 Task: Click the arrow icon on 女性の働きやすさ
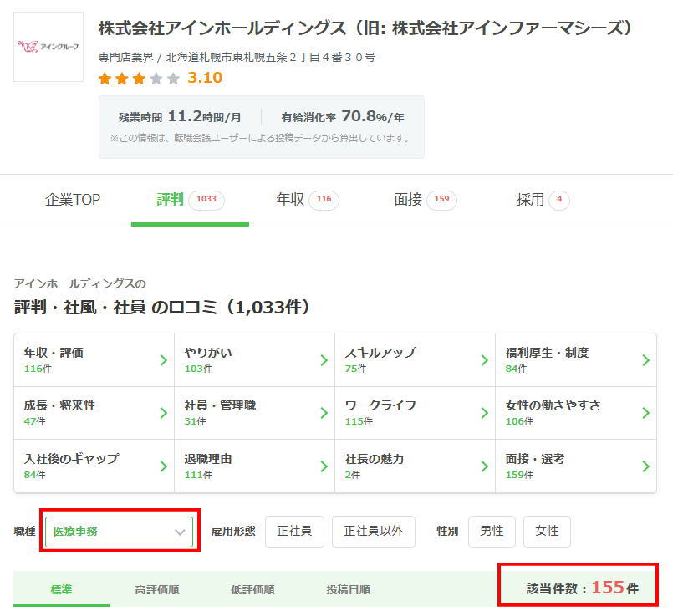645,413
